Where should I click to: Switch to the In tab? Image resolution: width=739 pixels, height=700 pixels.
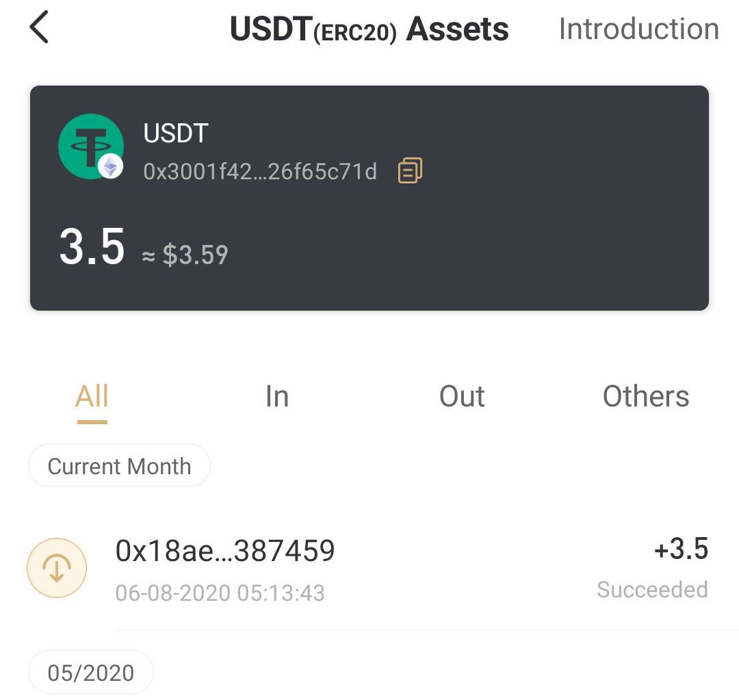pos(276,397)
